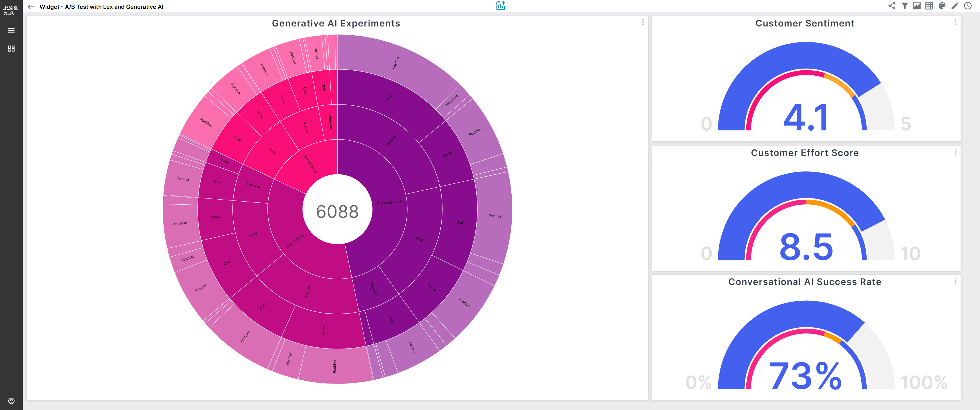
Task: Select the Bronze segment under Standard Bot A
Action: pyautogui.click(x=391, y=140)
